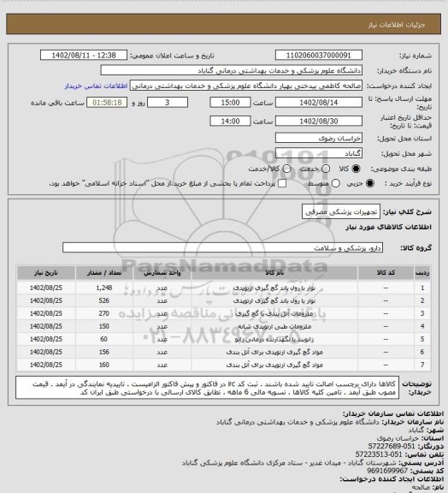Viewport: 448px width, 493px height.
Task: Click the quantity cell 156 in row 6
Action: [104, 352]
